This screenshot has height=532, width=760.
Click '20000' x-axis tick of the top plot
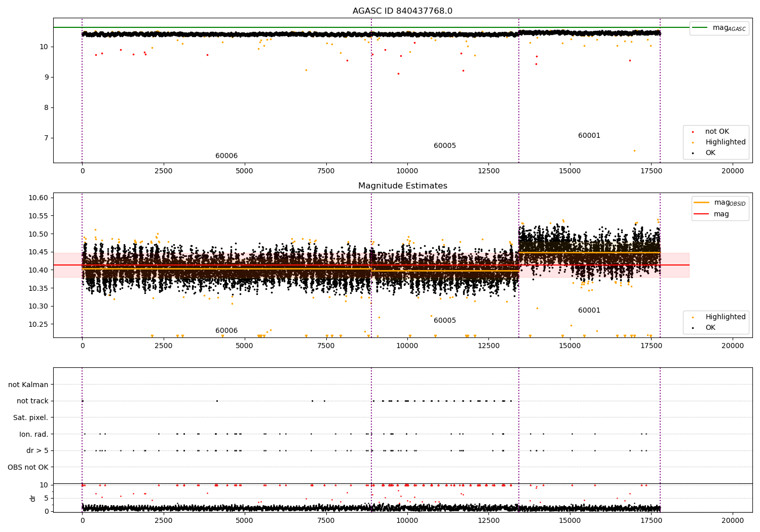point(733,171)
